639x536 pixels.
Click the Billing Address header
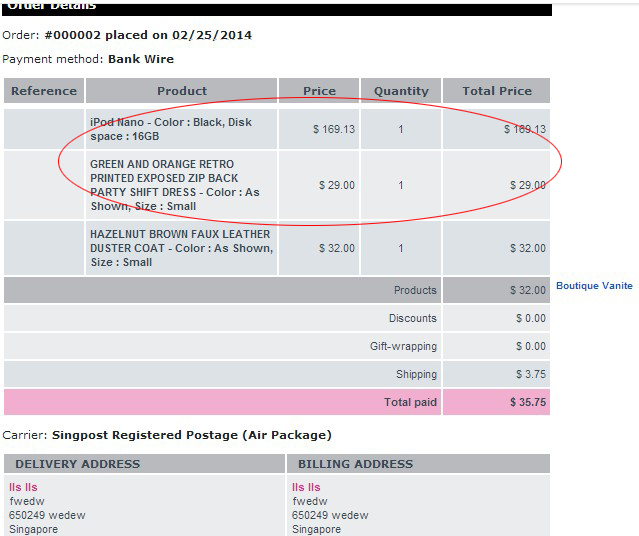point(355,464)
